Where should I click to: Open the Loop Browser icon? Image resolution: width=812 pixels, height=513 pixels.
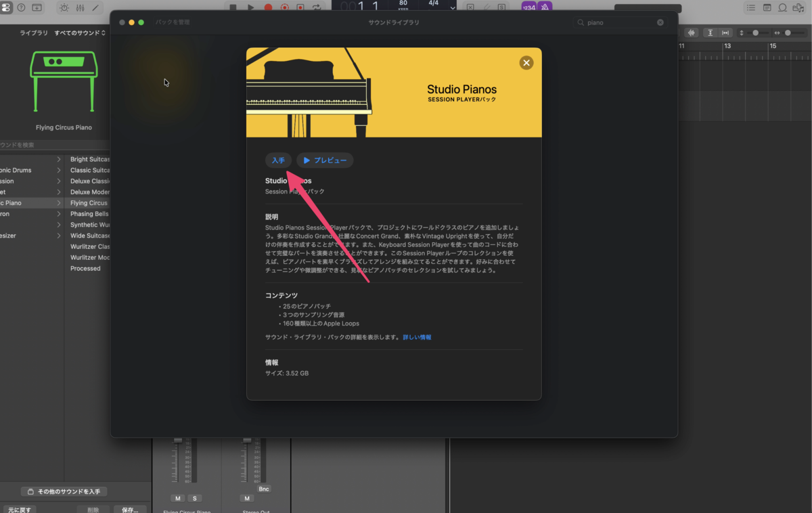pyautogui.click(x=782, y=7)
